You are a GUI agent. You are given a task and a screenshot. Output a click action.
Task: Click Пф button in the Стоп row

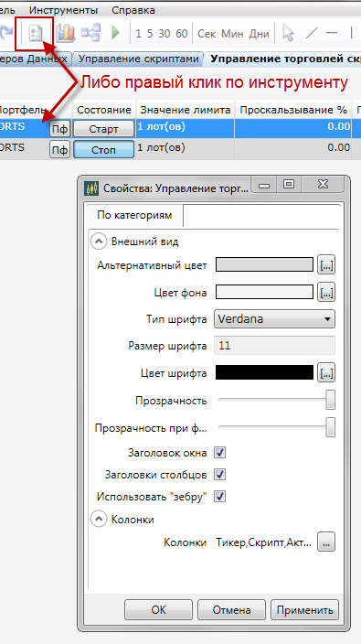[60, 150]
